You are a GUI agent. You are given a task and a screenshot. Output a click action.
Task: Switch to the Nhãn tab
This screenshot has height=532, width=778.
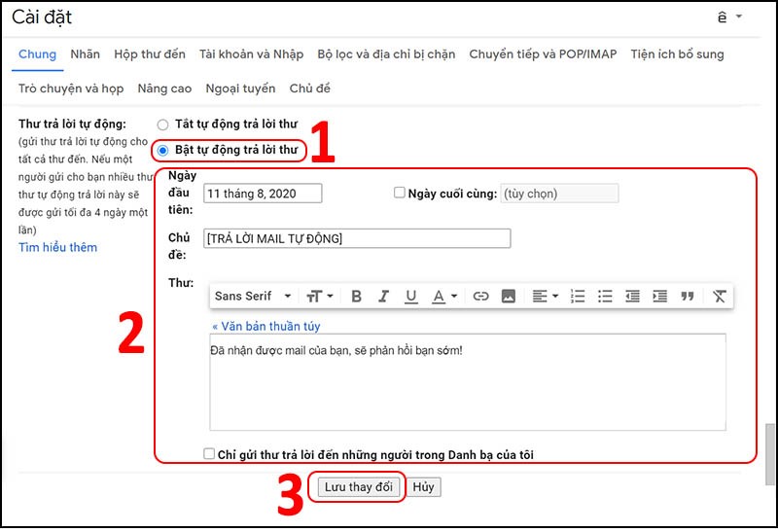tap(85, 54)
